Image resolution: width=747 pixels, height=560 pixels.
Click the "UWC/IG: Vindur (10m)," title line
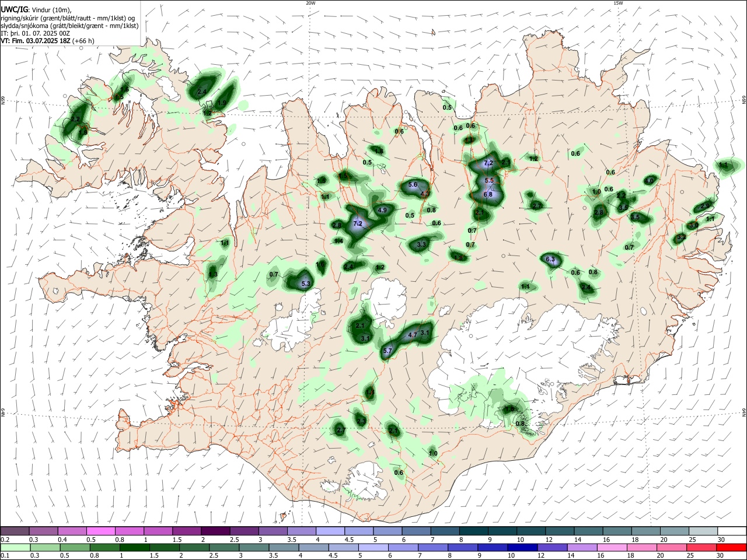(36, 9)
